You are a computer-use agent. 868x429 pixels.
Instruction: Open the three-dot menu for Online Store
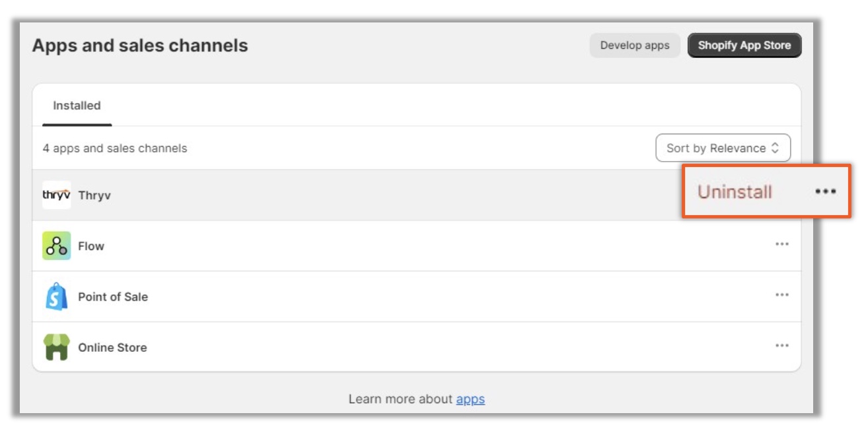tap(782, 346)
